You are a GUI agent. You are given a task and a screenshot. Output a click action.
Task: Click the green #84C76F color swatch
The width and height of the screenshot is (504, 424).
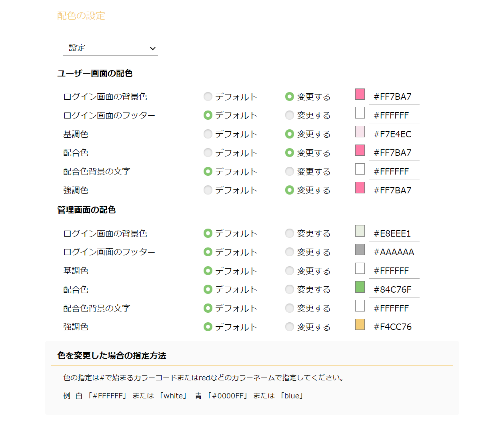click(x=360, y=287)
